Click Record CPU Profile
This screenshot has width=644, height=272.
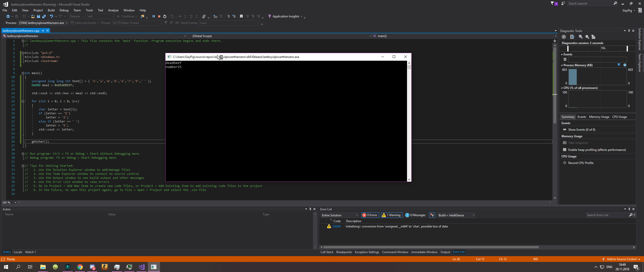pos(581,163)
